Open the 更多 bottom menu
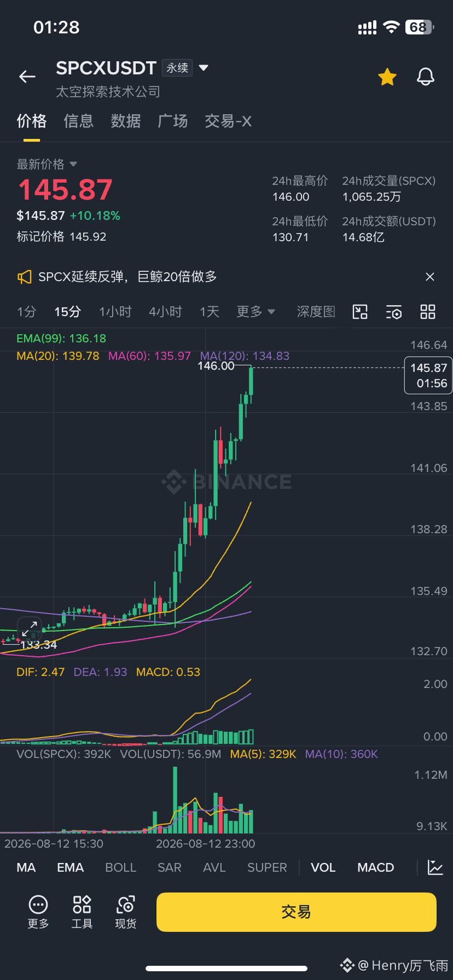 coord(38,912)
